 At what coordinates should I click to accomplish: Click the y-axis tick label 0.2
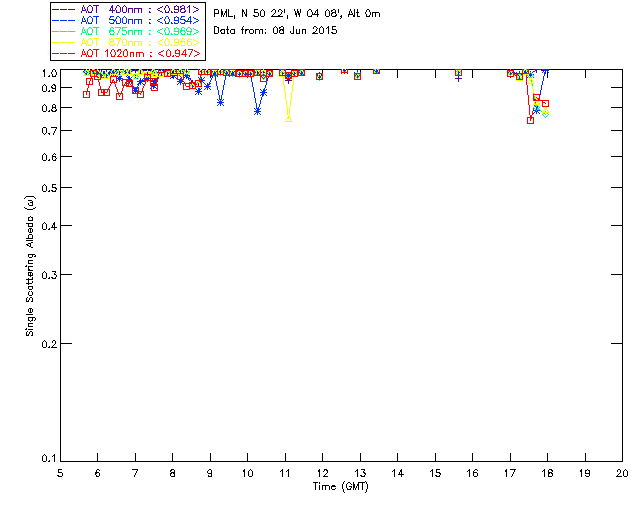[49, 344]
